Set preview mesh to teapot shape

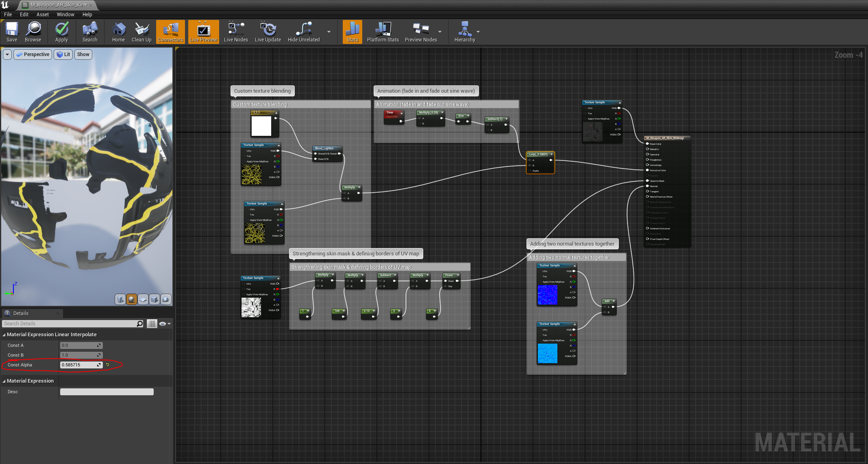tap(166, 300)
